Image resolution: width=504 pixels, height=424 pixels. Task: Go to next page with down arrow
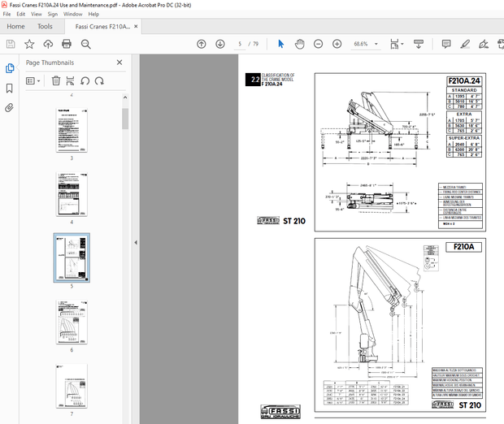[220, 44]
